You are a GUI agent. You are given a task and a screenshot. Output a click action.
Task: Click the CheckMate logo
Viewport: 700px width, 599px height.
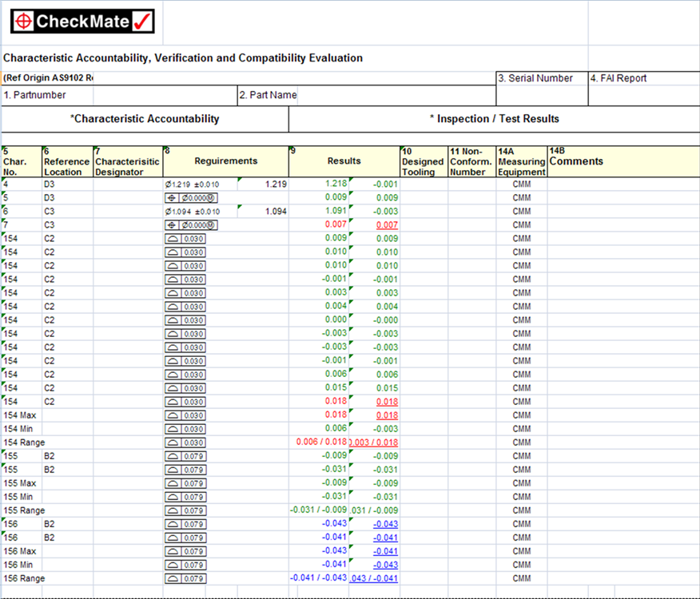(83, 22)
